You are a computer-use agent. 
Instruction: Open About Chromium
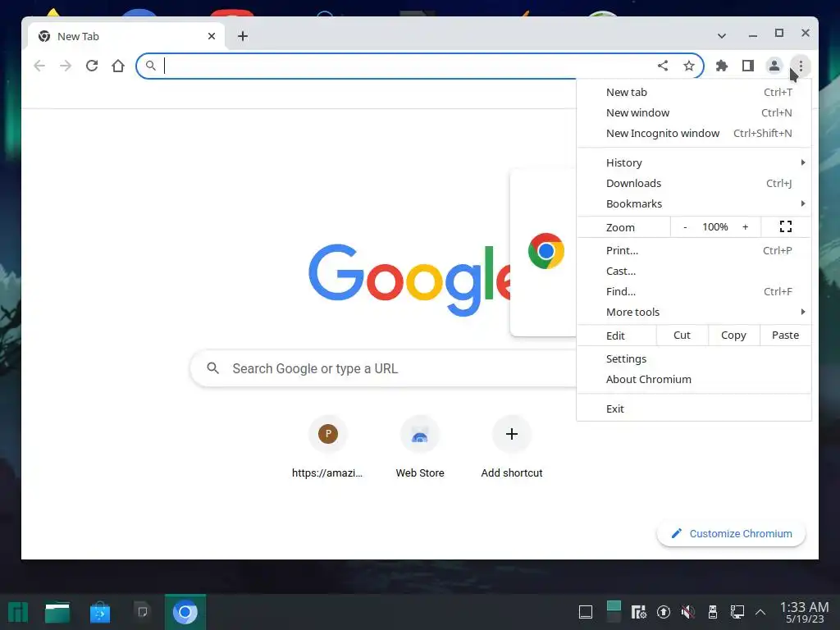(694, 379)
